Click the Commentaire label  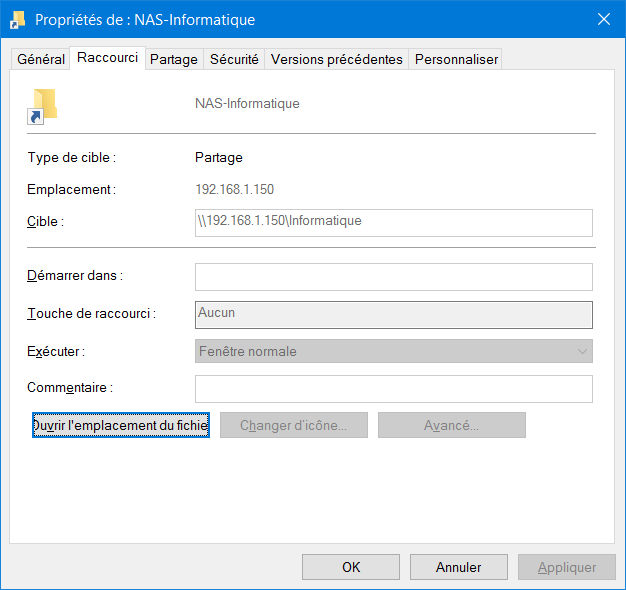coord(70,387)
